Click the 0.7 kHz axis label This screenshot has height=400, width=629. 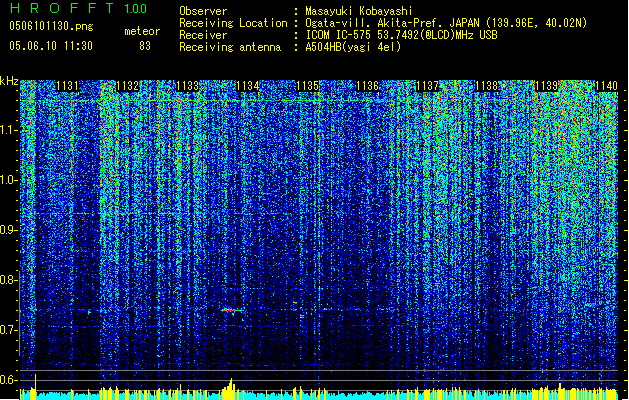click(x=8, y=330)
